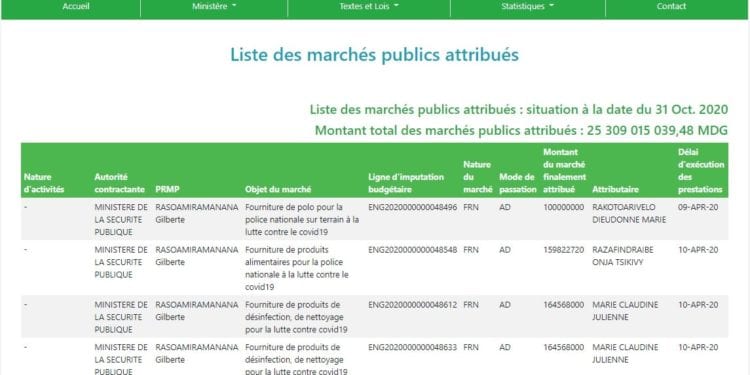Click attributaire RAZAFINDRAIBE ONJA TSIKIVY

(623, 256)
